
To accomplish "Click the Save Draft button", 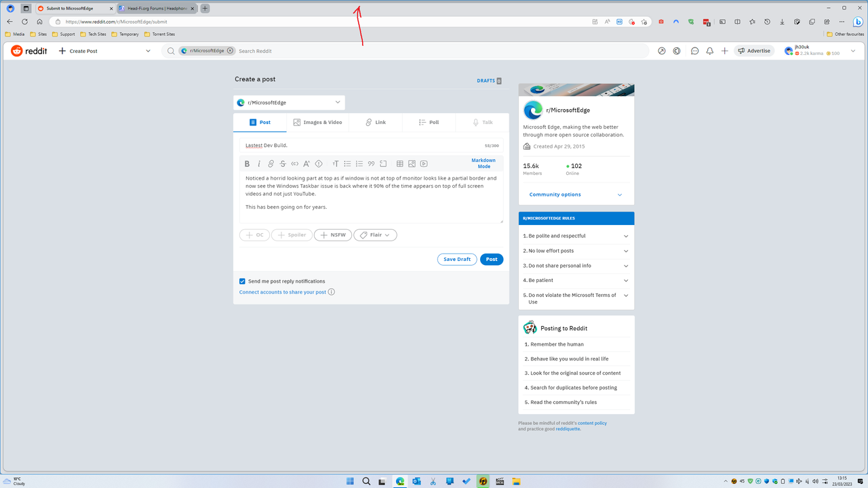I will [x=456, y=259].
